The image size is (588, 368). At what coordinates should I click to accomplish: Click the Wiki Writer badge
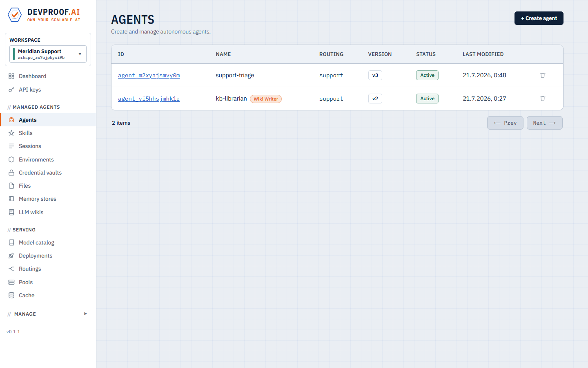pyautogui.click(x=266, y=99)
